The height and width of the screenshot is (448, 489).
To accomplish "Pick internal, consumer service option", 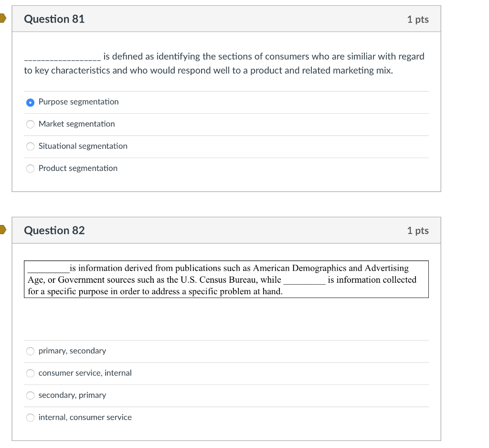I will [x=30, y=417].
